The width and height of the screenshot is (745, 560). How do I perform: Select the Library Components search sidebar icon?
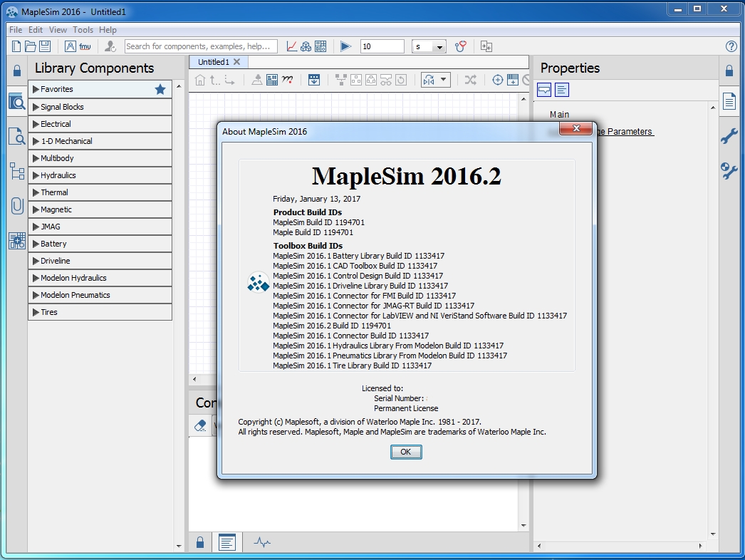17,101
